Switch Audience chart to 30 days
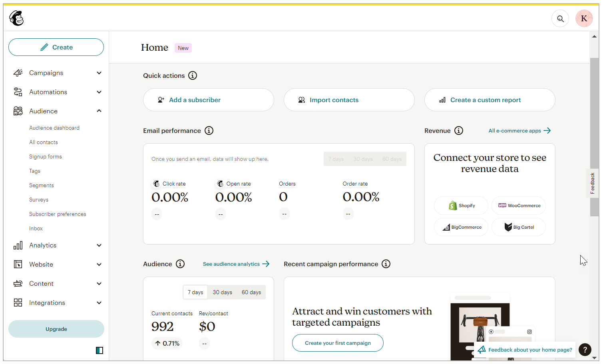This screenshot has height=364, width=603. pyautogui.click(x=222, y=292)
